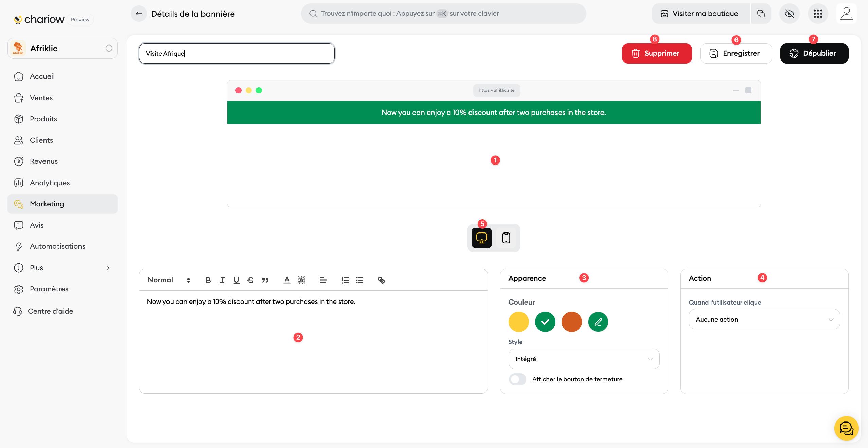Open Analytiques in the sidebar
868x448 pixels.
[x=50, y=183]
